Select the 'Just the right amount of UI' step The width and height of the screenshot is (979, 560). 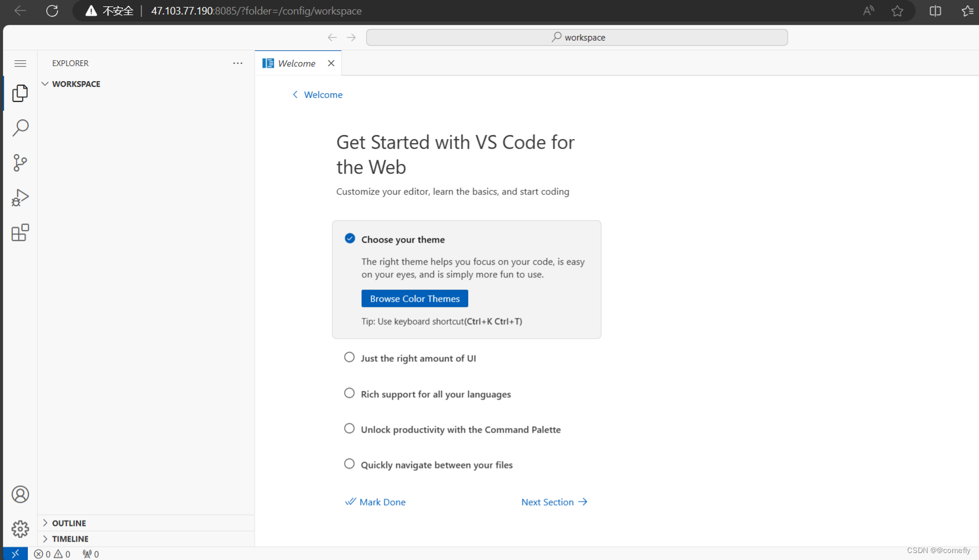point(418,358)
